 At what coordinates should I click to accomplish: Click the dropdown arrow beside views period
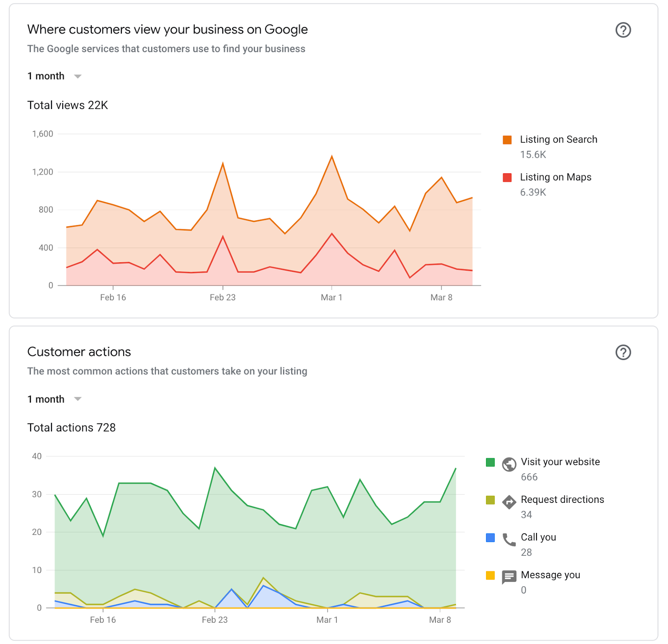(78, 76)
